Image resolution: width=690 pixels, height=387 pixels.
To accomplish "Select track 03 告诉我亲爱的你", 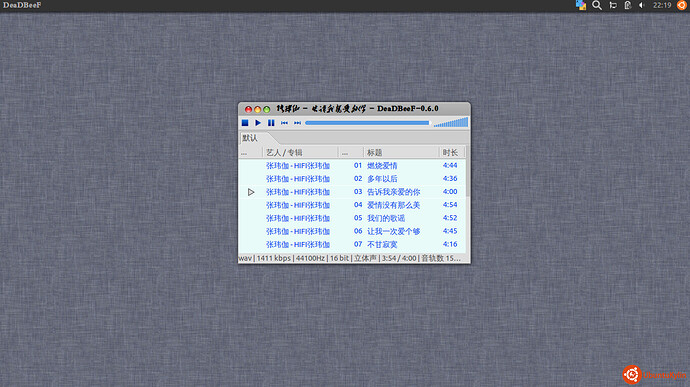I will pos(352,192).
